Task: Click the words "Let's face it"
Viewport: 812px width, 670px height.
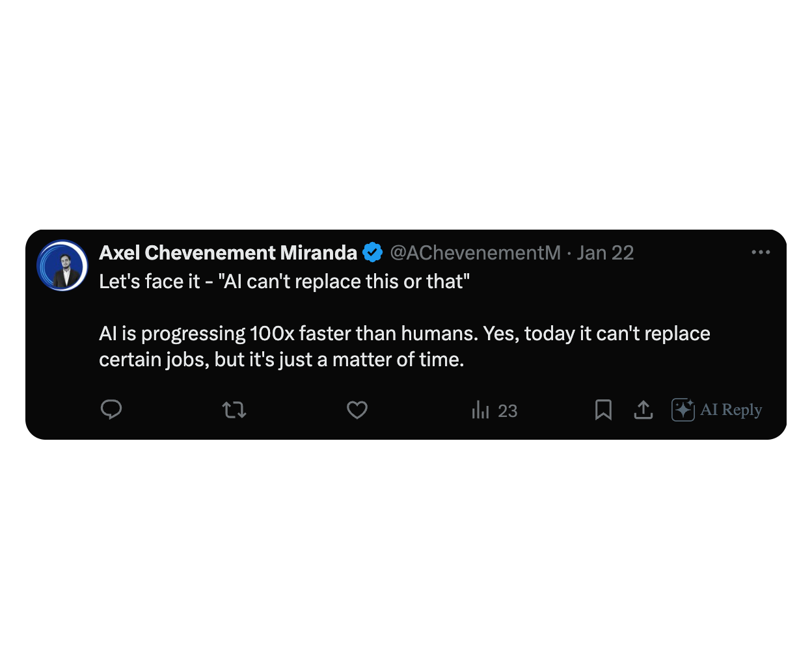Action: click(150, 282)
